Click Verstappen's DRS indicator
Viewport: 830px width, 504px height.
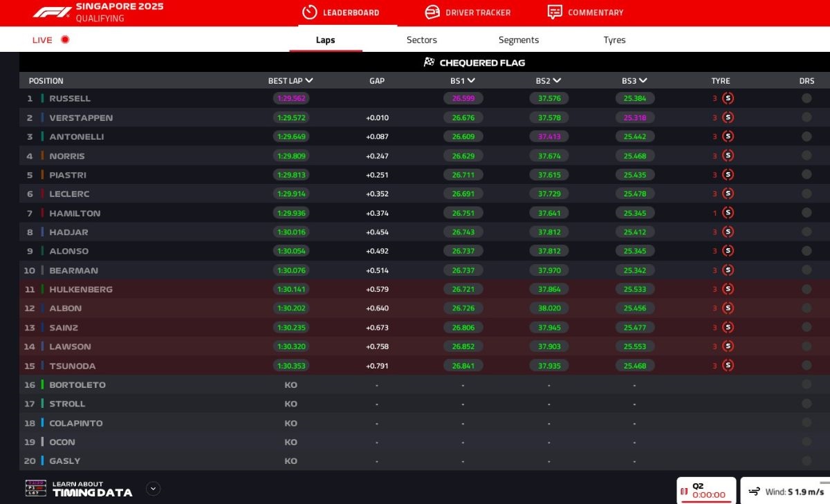tap(806, 118)
